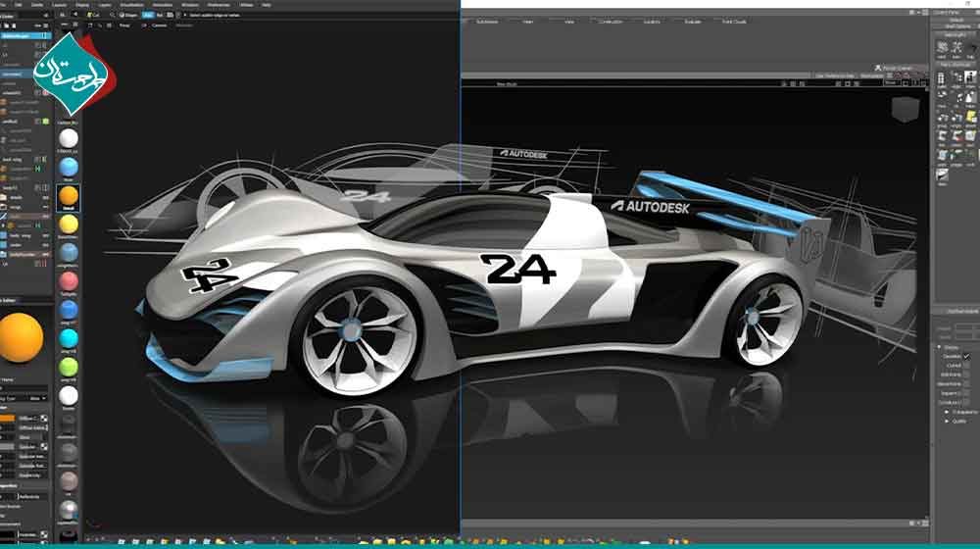Click the Camera button in the left viewport bar
Screen dimensions: 980x549
pyautogui.click(x=159, y=25)
